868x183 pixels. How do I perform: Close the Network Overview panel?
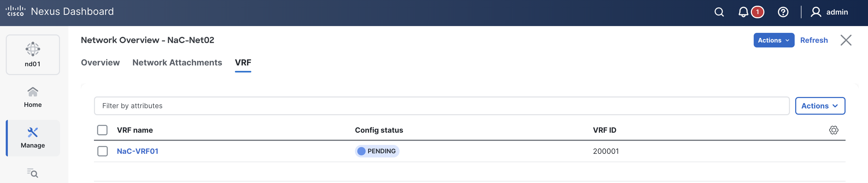pyautogui.click(x=846, y=40)
